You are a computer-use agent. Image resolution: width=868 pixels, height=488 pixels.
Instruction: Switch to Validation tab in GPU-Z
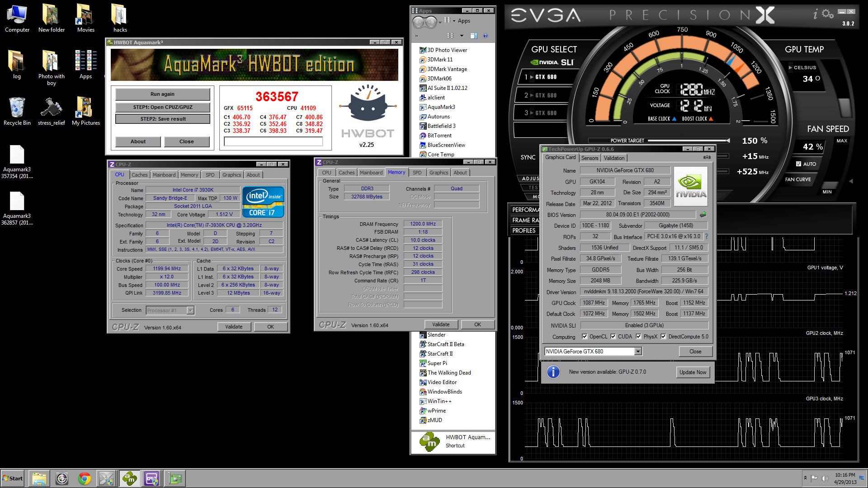pyautogui.click(x=614, y=158)
